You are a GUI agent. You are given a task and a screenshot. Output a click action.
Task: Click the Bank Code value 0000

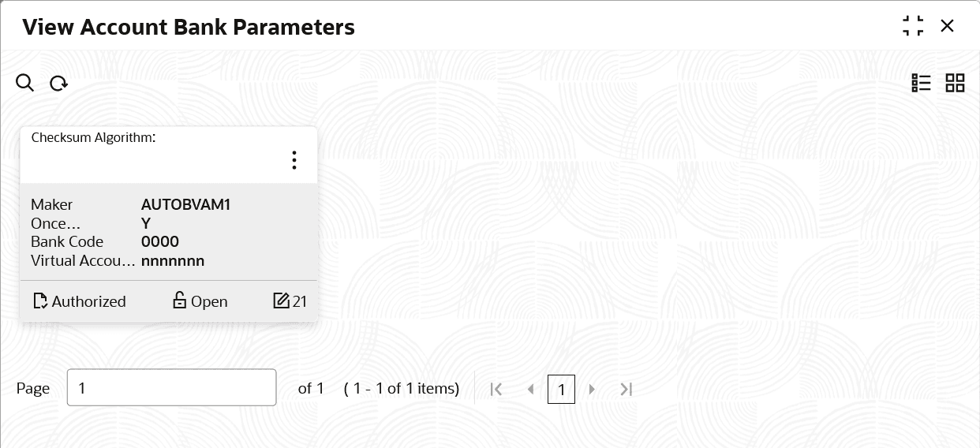(x=160, y=242)
